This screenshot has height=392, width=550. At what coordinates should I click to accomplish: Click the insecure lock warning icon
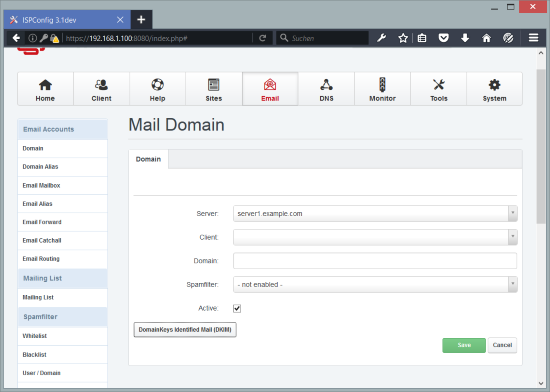(x=54, y=38)
